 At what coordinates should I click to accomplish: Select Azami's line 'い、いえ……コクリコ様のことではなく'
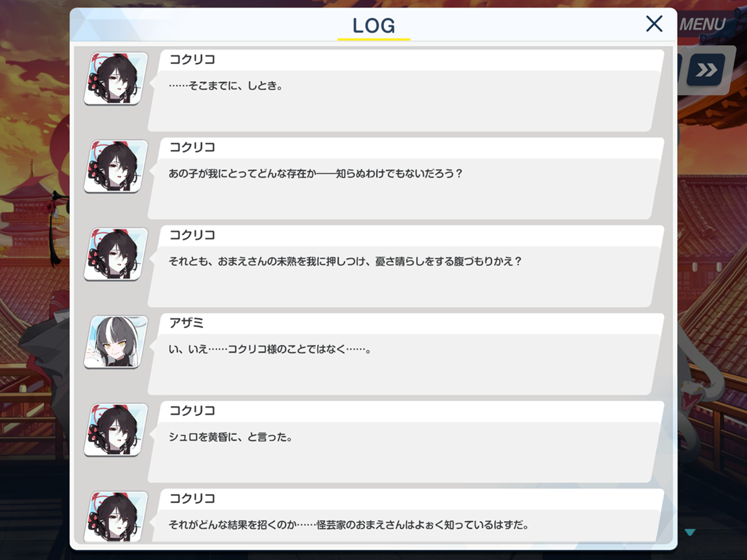click(x=406, y=355)
